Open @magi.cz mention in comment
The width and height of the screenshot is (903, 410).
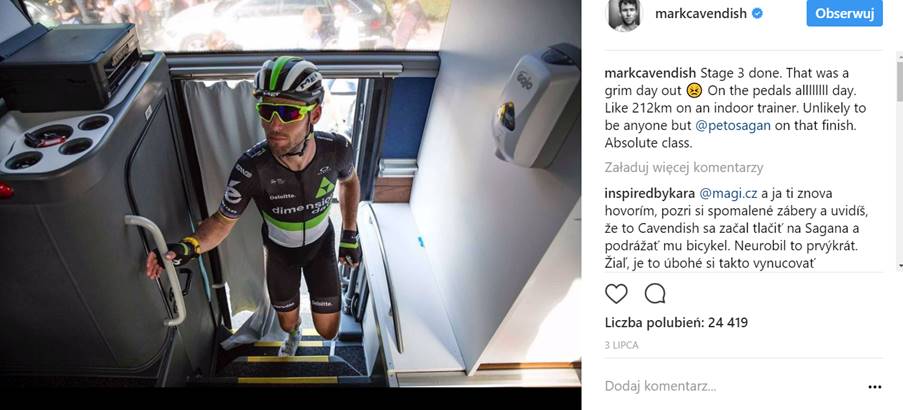click(728, 193)
